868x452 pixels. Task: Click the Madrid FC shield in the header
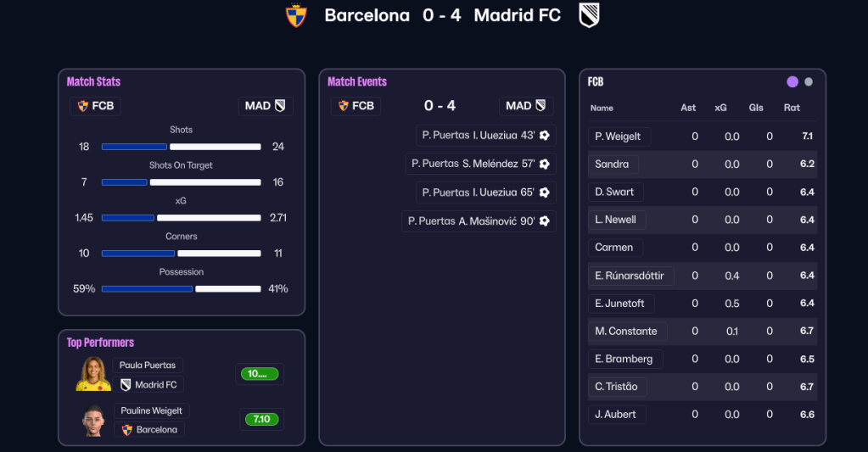coord(589,15)
